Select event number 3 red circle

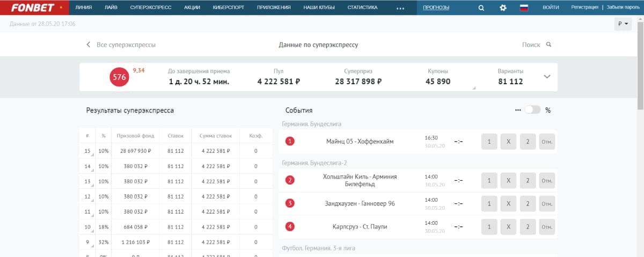(290, 203)
